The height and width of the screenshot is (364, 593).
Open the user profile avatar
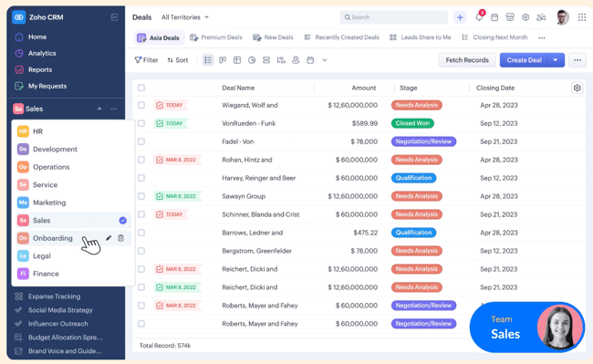pyautogui.click(x=562, y=17)
